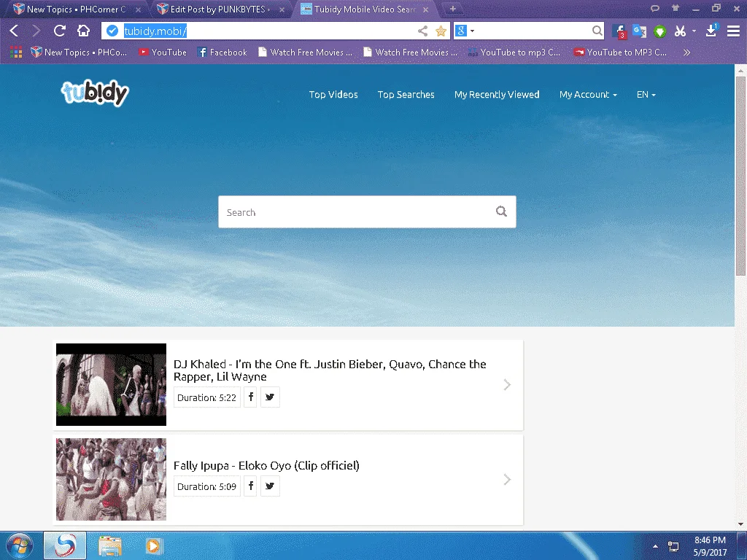
Task: Open the downloads icon in toolbar
Action: click(712, 31)
